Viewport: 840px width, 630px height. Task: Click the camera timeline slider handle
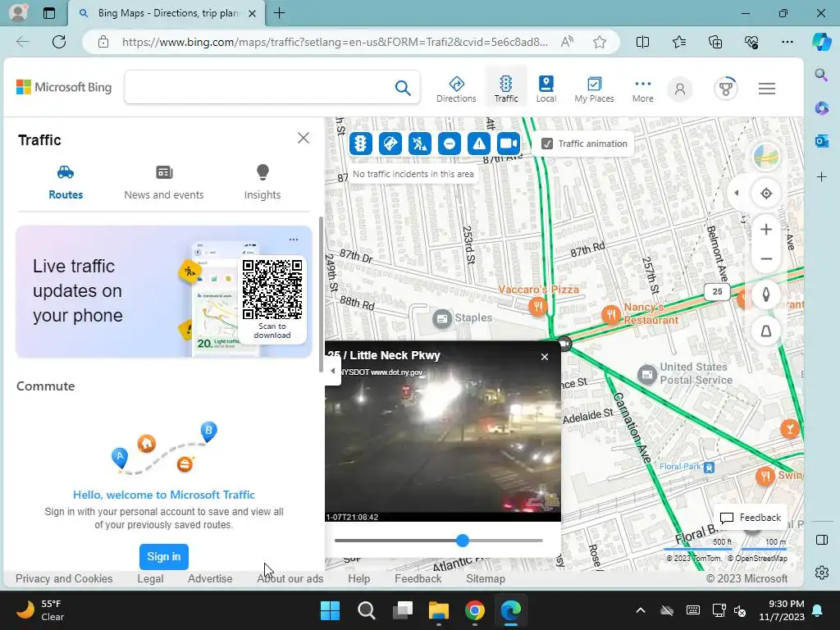pyautogui.click(x=463, y=541)
